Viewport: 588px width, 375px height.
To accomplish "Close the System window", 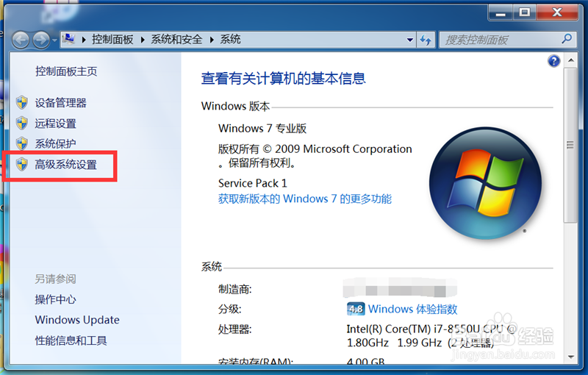I will click(x=557, y=12).
